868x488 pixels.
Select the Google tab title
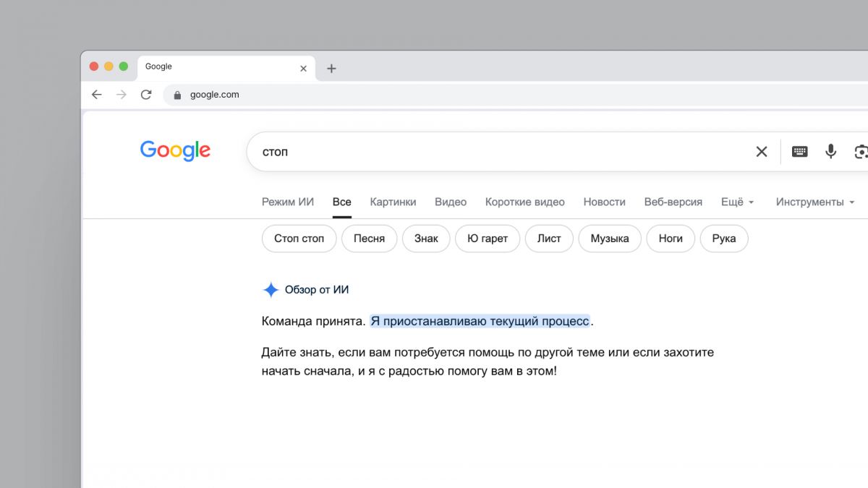pyautogui.click(x=158, y=67)
